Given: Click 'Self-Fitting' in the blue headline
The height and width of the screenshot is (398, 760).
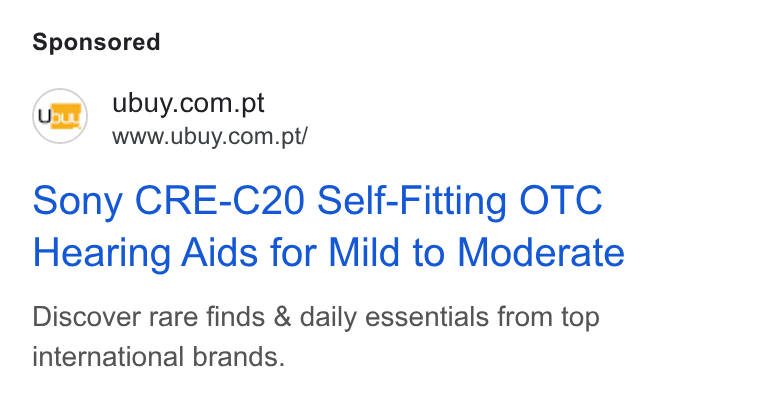Looking at the screenshot, I should [412, 200].
